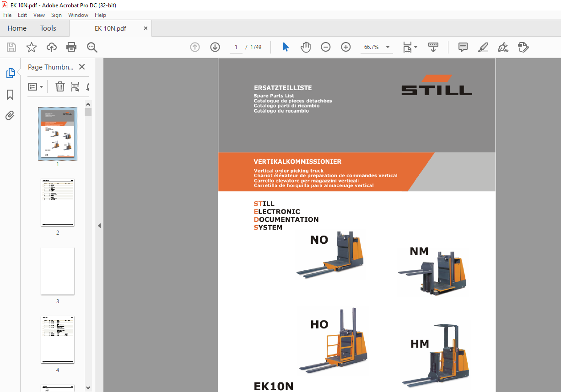Image resolution: width=561 pixels, height=392 pixels.
Task: Upload the file to cloud
Action: pyautogui.click(x=52, y=47)
